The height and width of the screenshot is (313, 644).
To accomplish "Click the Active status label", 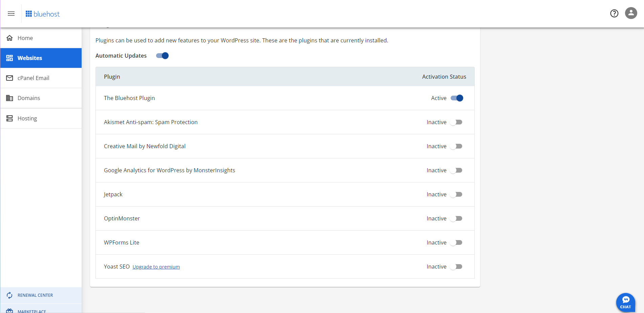I will (x=439, y=98).
